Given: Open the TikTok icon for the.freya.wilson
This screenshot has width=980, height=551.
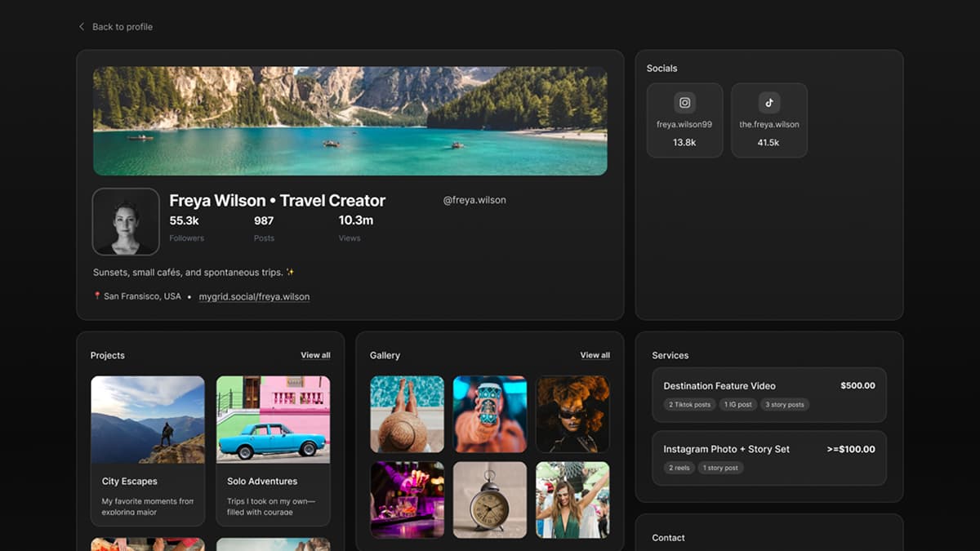Looking at the screenshot, I should (x=768, y=103).
